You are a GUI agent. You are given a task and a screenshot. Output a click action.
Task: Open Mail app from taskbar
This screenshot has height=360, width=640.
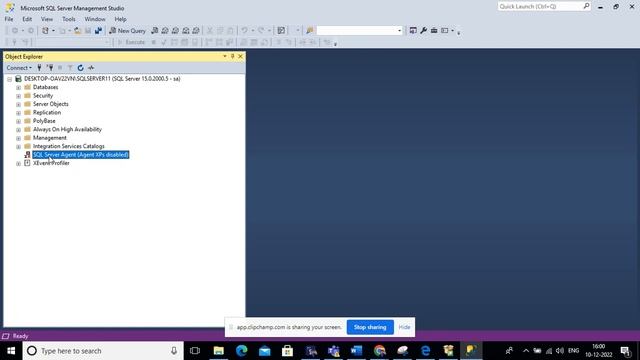[264, 351]
